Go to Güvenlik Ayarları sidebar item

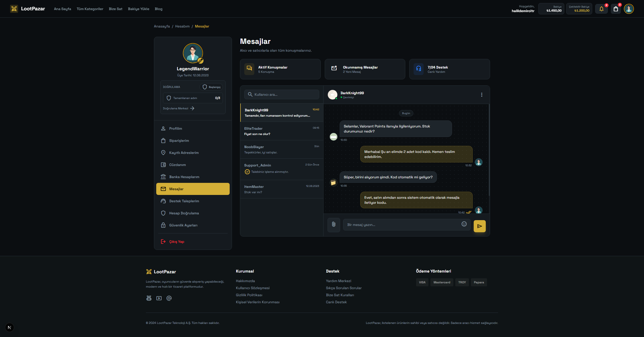183,225
